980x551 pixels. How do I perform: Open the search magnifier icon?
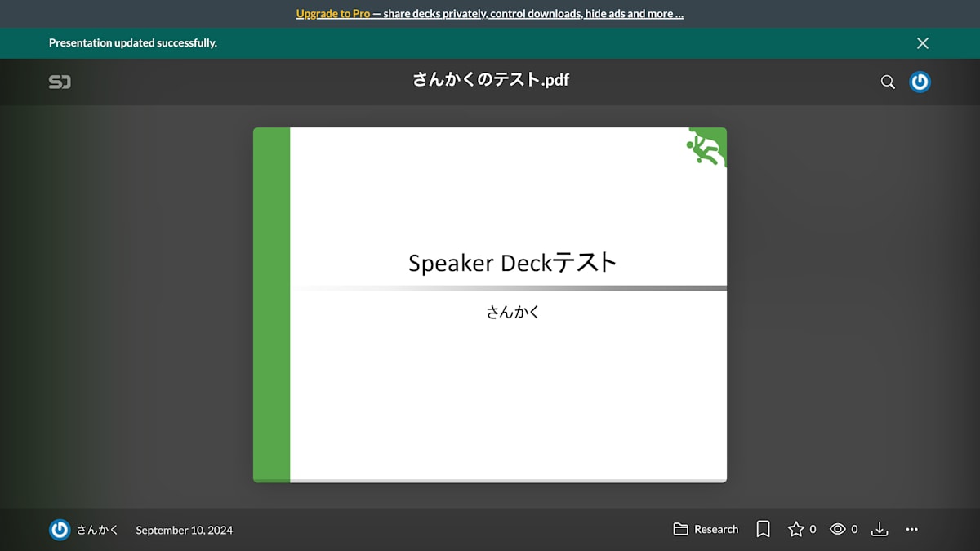[888, 82]
